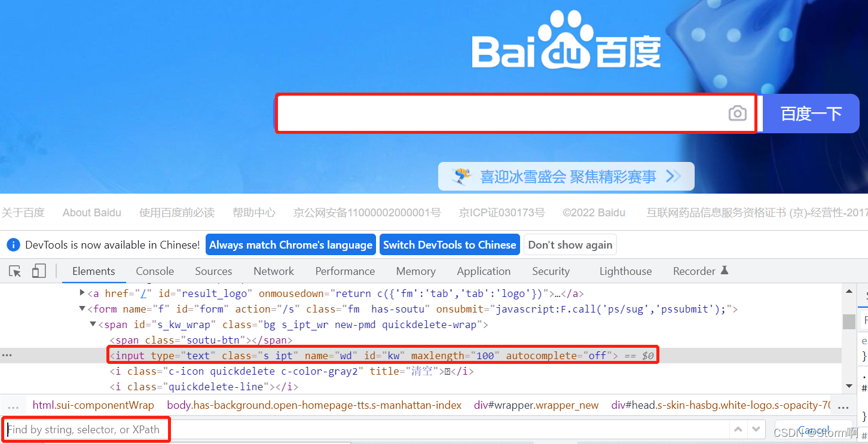Open the 互联网药品信息服务资格证书 link

757,213
